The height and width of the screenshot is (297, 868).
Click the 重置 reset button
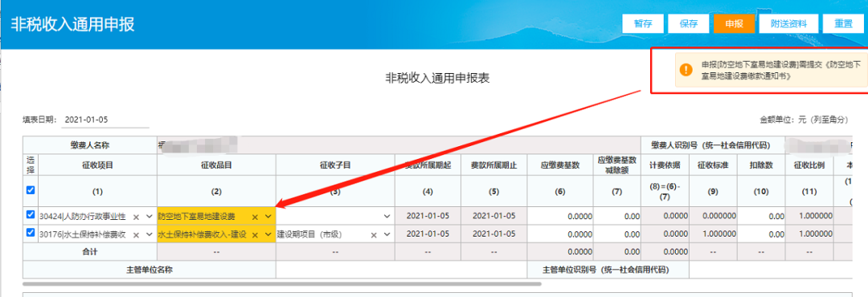844,24
